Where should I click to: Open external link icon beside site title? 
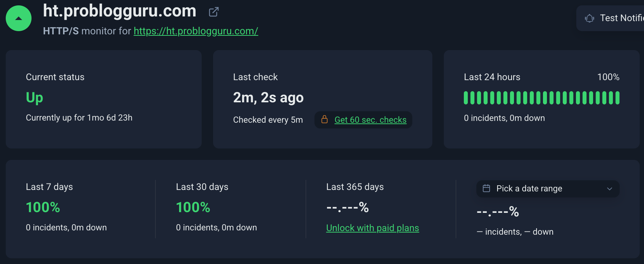coord(213,12)
